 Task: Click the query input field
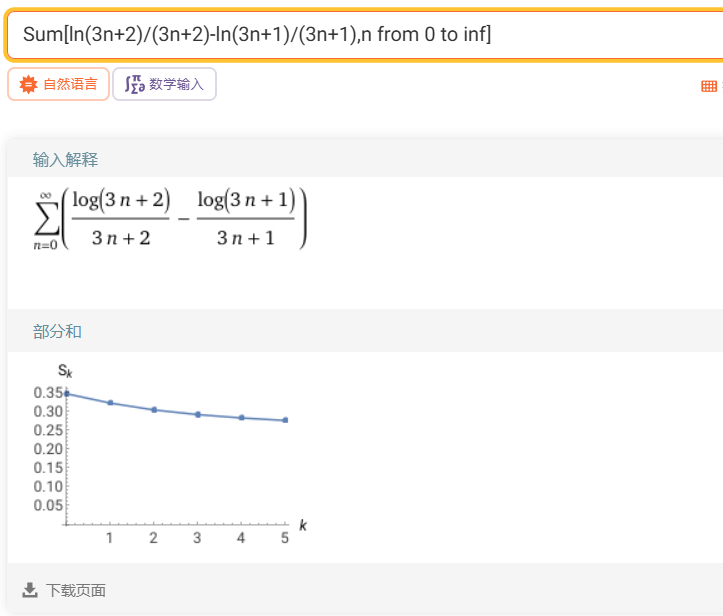point(360,35)
